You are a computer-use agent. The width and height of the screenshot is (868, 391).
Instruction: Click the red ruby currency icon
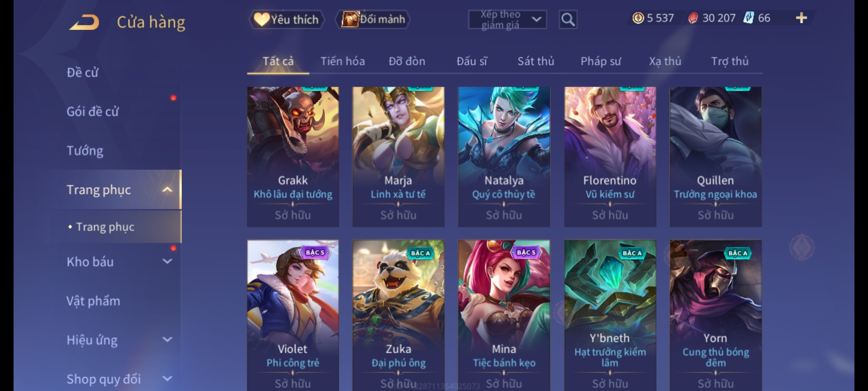(693, 18)
